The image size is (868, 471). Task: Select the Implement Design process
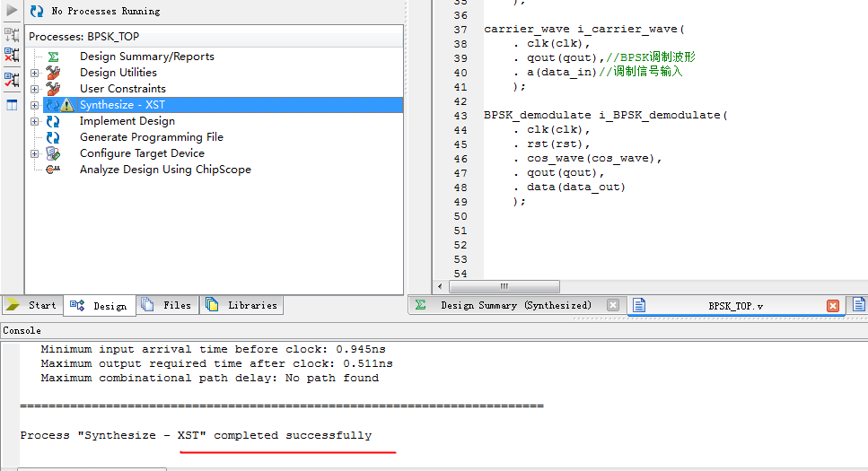(x=127, y=121)
